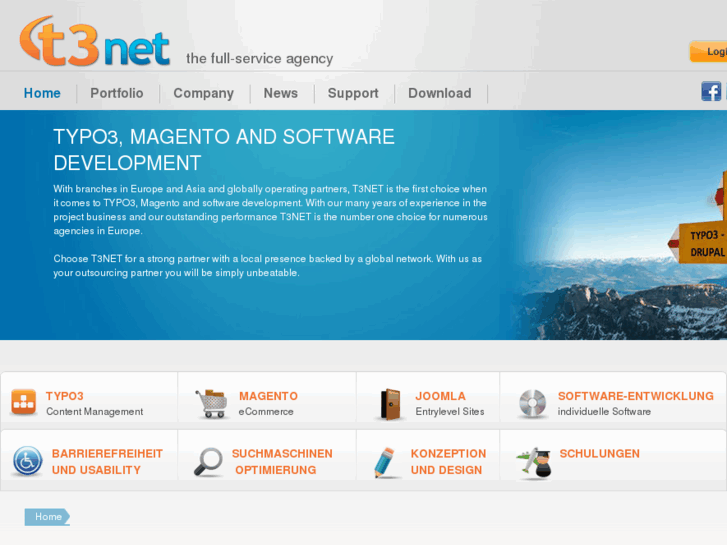
Task: Open the Portfolio menu
Action: (x=117, y=93)
